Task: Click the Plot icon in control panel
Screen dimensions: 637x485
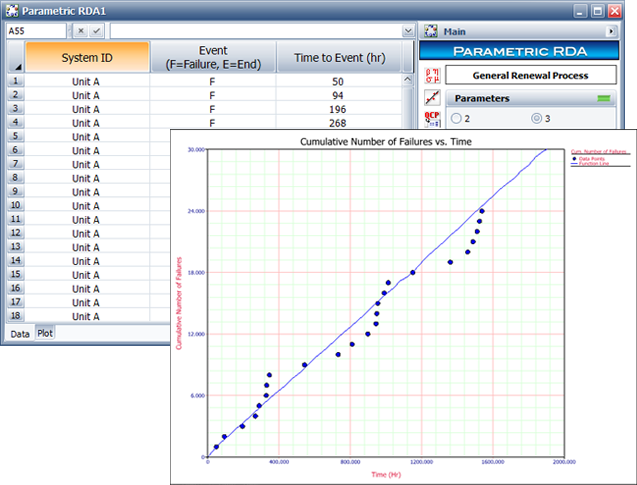Action: [x=432, y=98]
